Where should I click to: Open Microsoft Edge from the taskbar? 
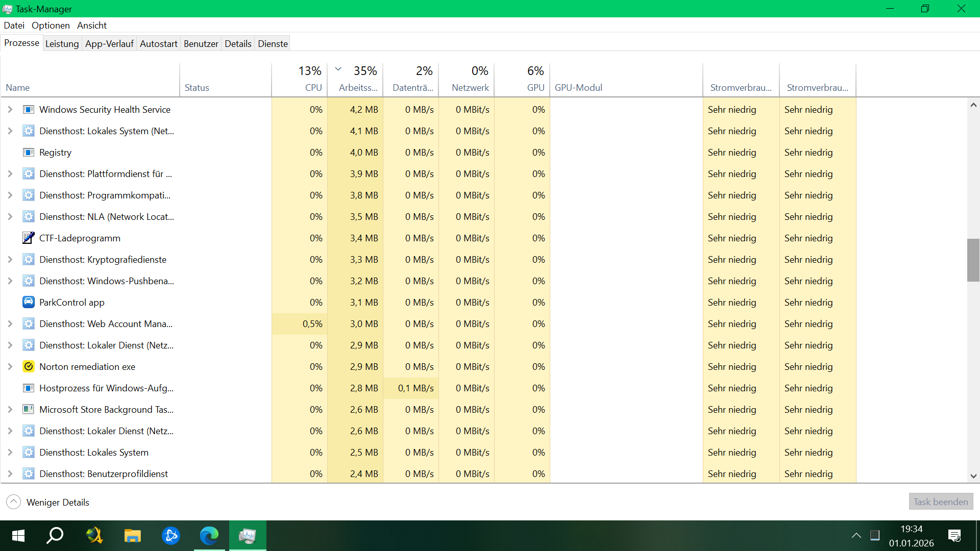[209, 536]
